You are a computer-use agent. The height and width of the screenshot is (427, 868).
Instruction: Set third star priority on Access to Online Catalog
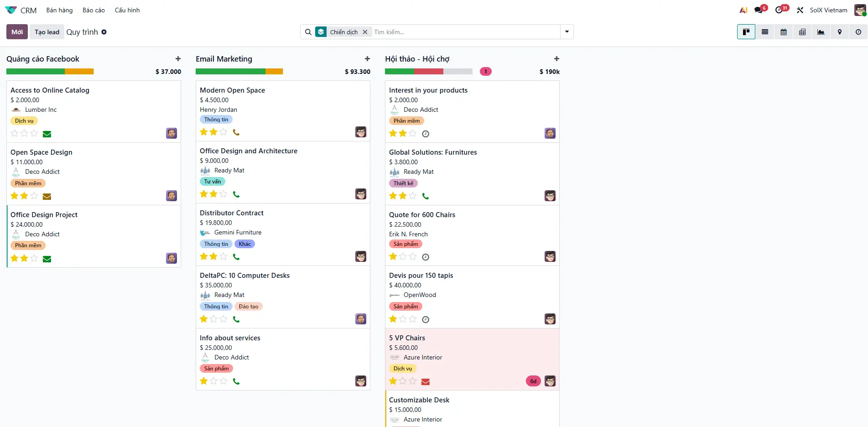click(x=34, y=134)
